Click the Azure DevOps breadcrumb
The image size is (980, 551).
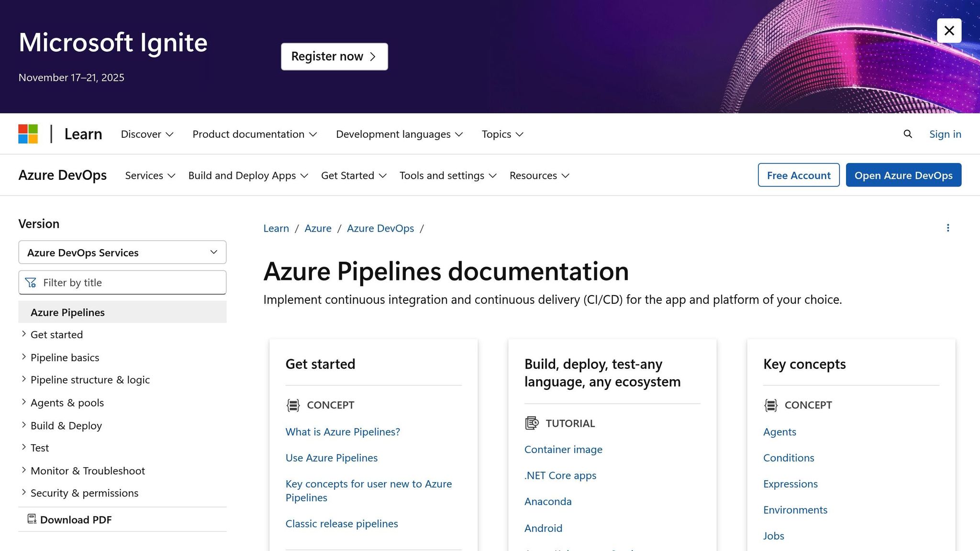pyautogui.click(x=380, y=229)
